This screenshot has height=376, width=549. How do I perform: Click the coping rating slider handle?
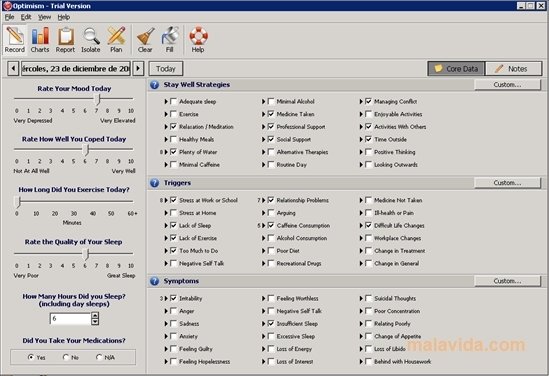pyautogui.click(x=86, y=150)
